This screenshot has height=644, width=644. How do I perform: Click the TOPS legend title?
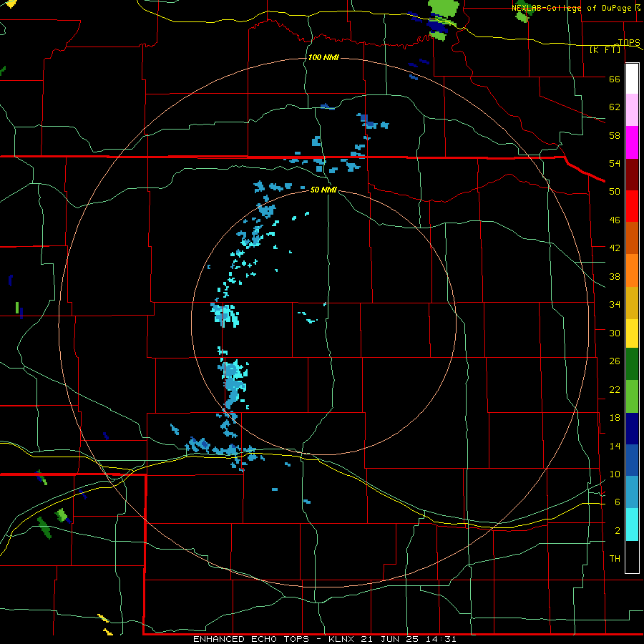pos(629,42)
